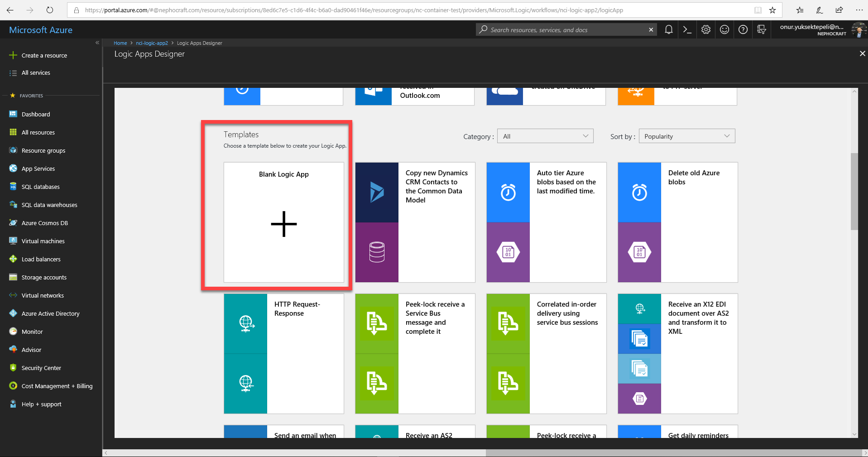Open browser more options menu
This screenshot has width=868, height=457.
pyautogui.click(x=859, y=10)
